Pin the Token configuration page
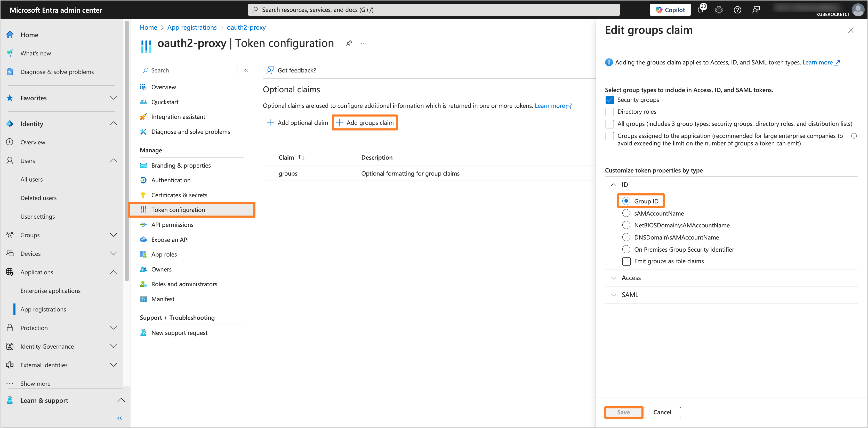 point(349,43)
